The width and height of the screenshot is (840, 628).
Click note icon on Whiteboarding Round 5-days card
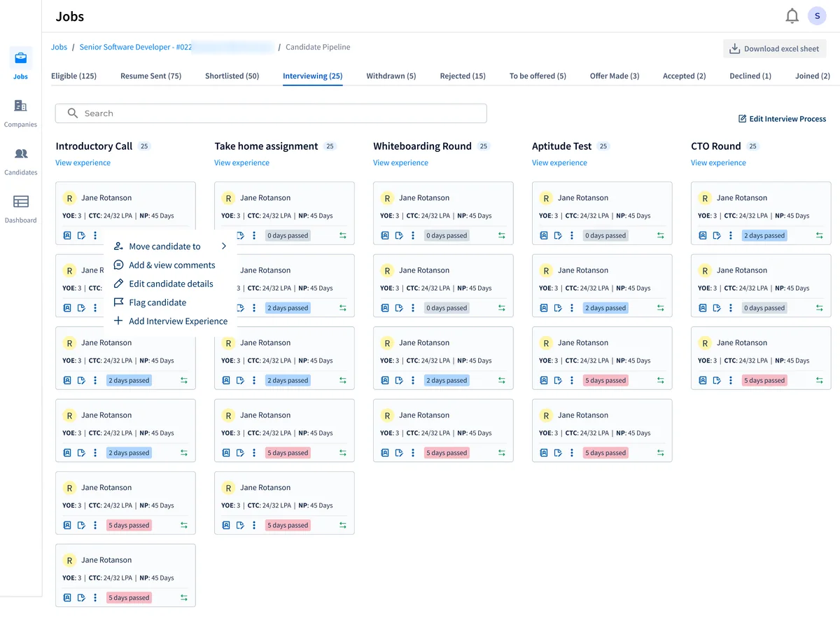pos(399,453)
